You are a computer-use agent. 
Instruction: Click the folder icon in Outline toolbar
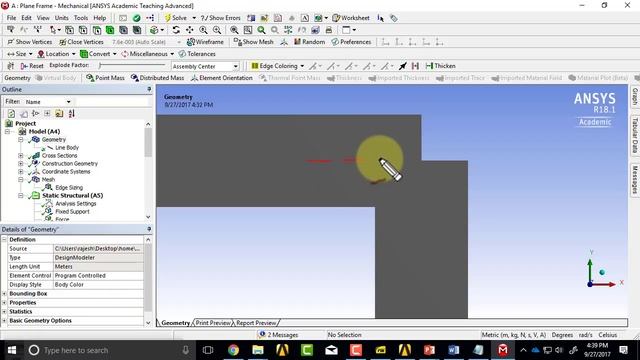(59, 113)
